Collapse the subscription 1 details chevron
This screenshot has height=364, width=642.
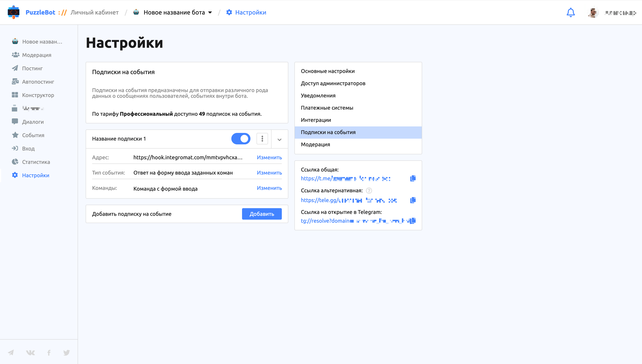[280, 139]
